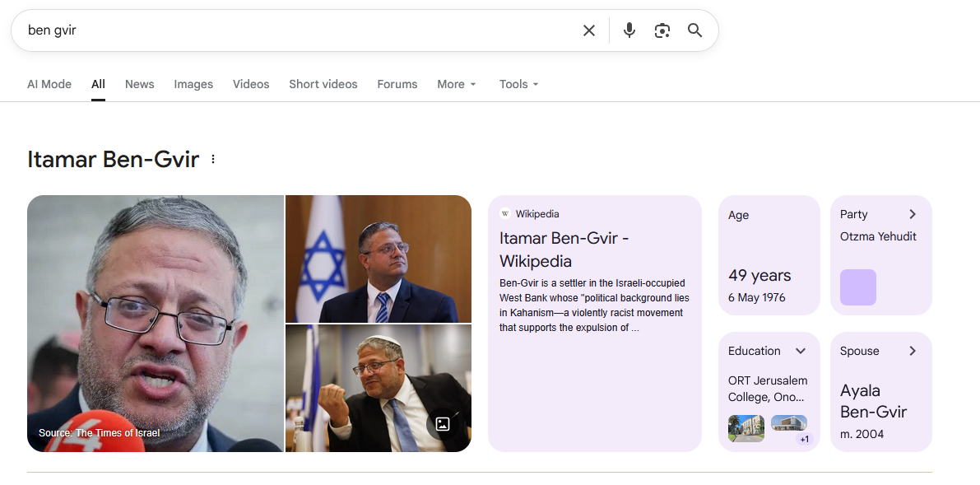
Task: Open the photo with the Israeli flag
Action: tap(379, 259)
